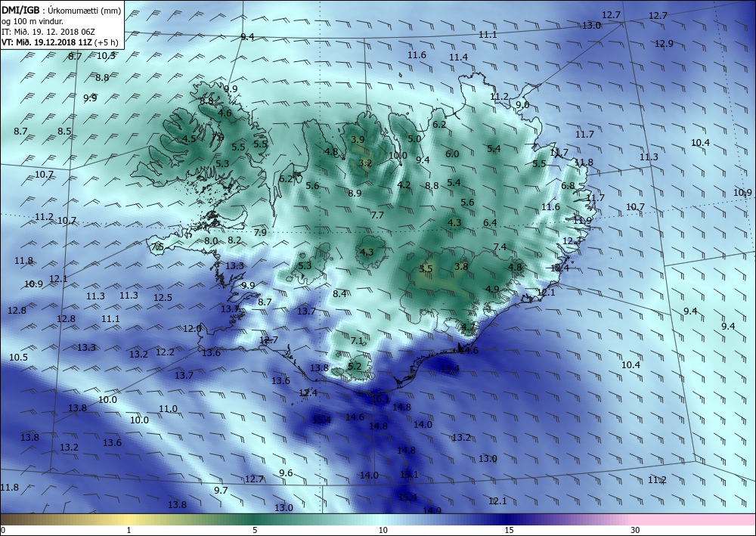Click the value "8.2"
This screenshot has height=536, width=756.
point(234,240)
